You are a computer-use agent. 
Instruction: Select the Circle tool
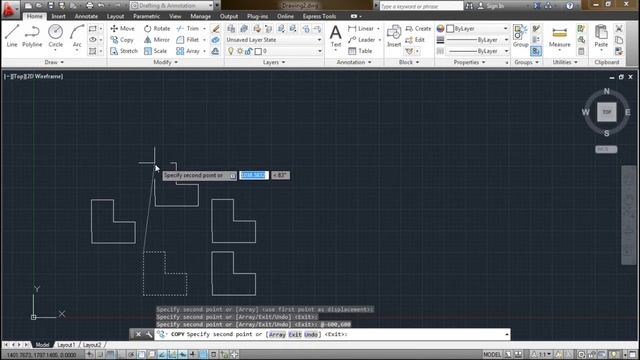point(56,36)
